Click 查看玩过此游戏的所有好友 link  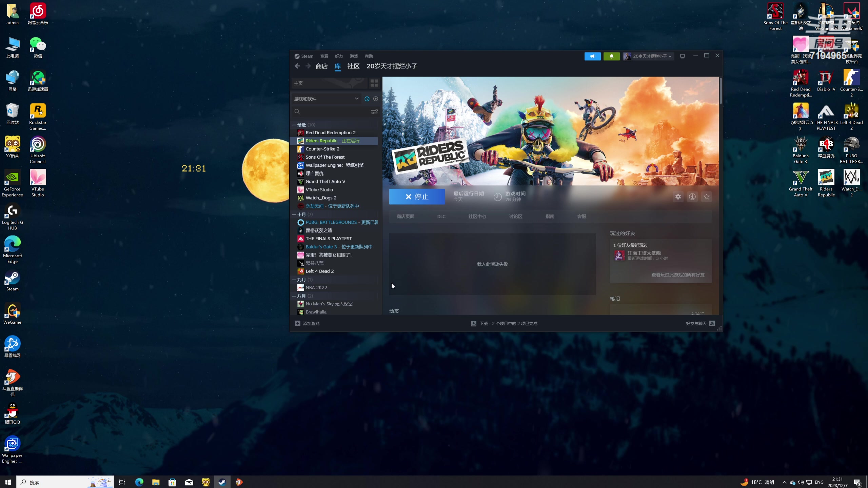[677, 275]
